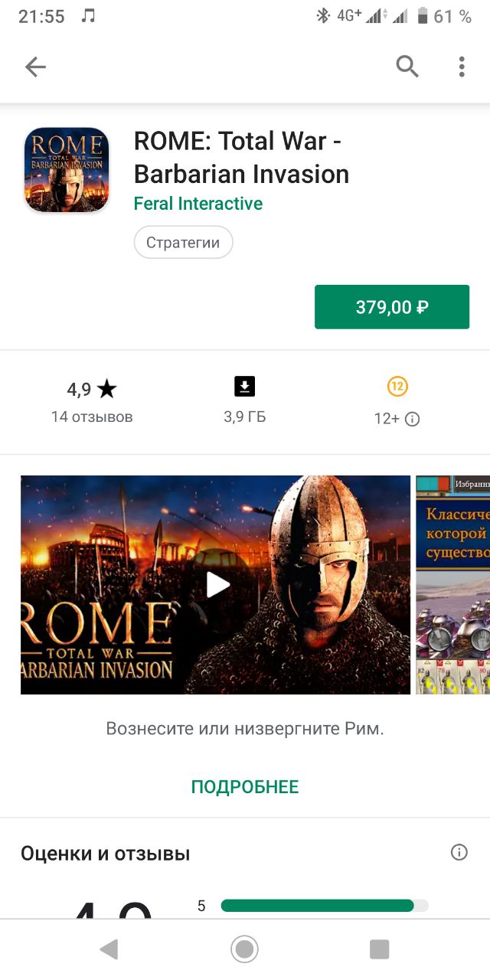Buy the game for 379,00 ₽
Screen dimensions: 490x980
[x=392, y=307]
